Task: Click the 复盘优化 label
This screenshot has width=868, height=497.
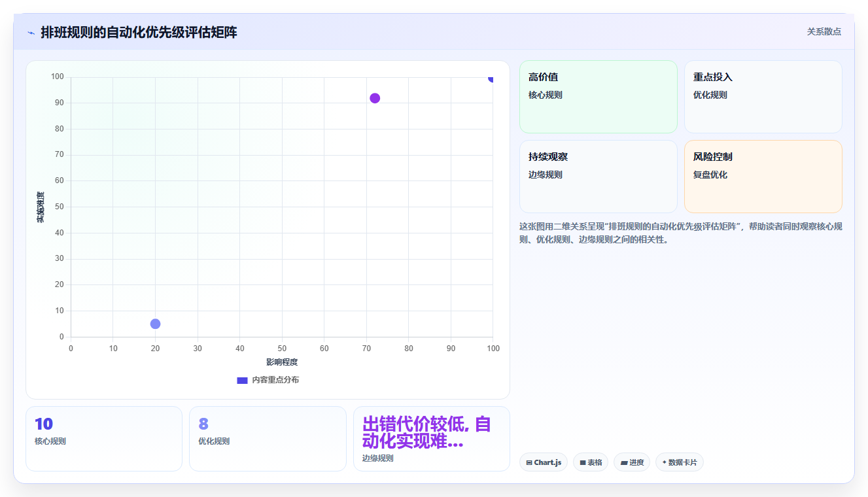Action: pos(710,175)
